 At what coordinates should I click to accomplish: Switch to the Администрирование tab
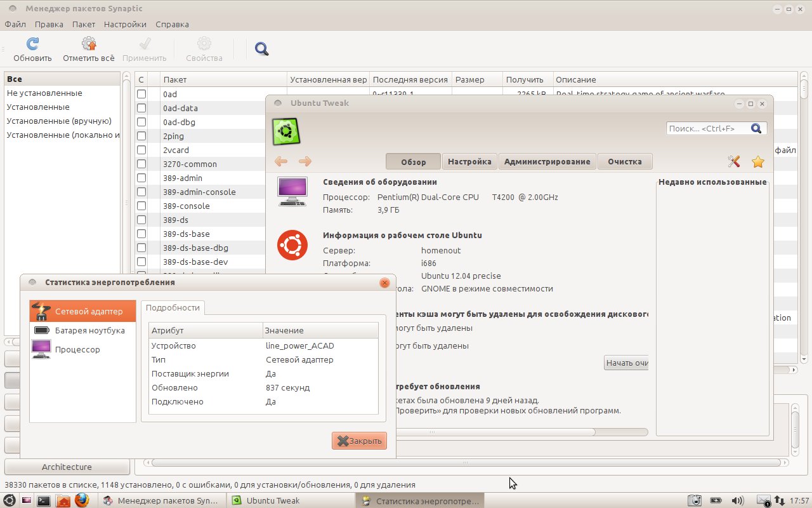click(x=547, y=161)
